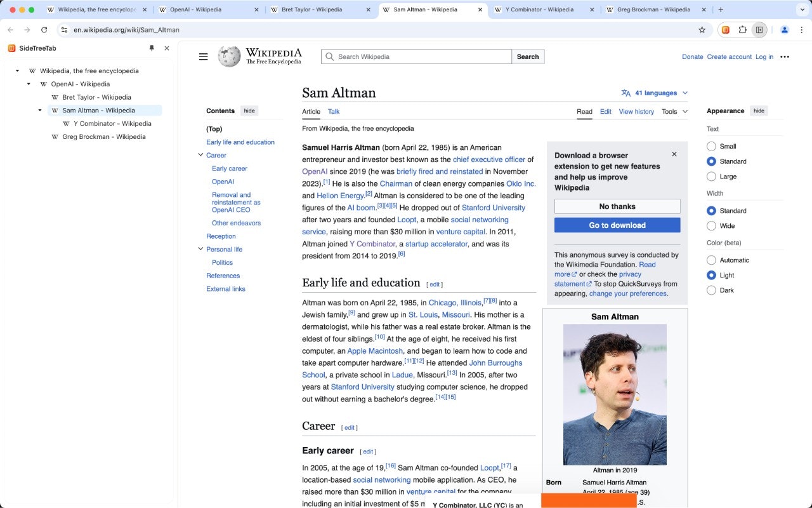This screenshot has height=508, width=812.
Task: Dismiss the browser extension survey with X
Action: [674, 154]
